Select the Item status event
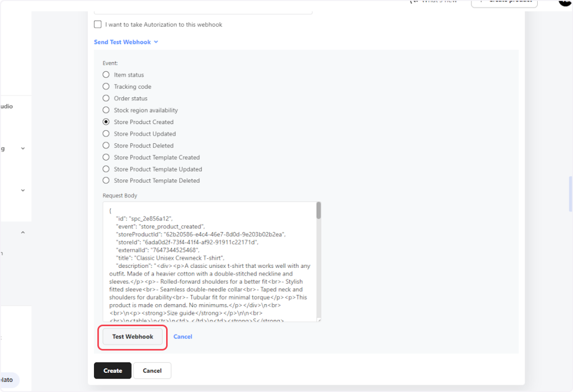The width and height of the screenshot is (573, 392). [106, 75]
